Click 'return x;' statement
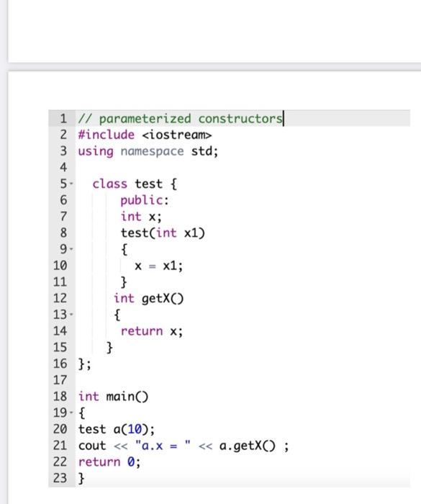Image resolution: width=421 pixels, height=504 pixels. pos(152,331)
